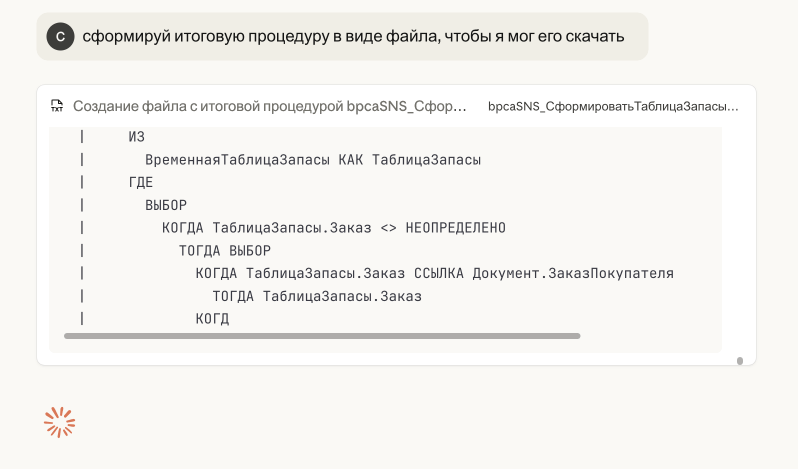Click the 'ИЗ' keyword line in code
This screenshot has width=798, height=469.
pyautogui.click(x=137, y=136)
